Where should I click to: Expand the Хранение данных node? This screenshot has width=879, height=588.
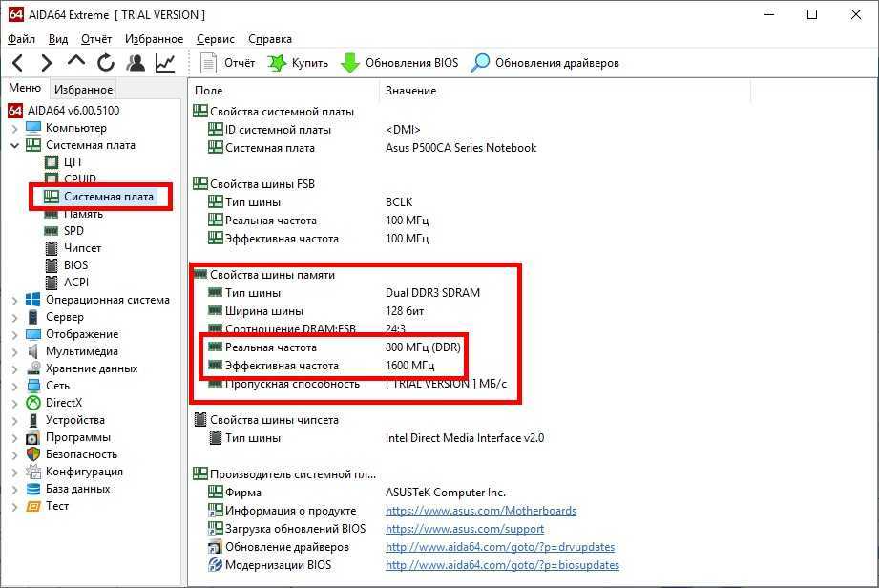[14, 369]
